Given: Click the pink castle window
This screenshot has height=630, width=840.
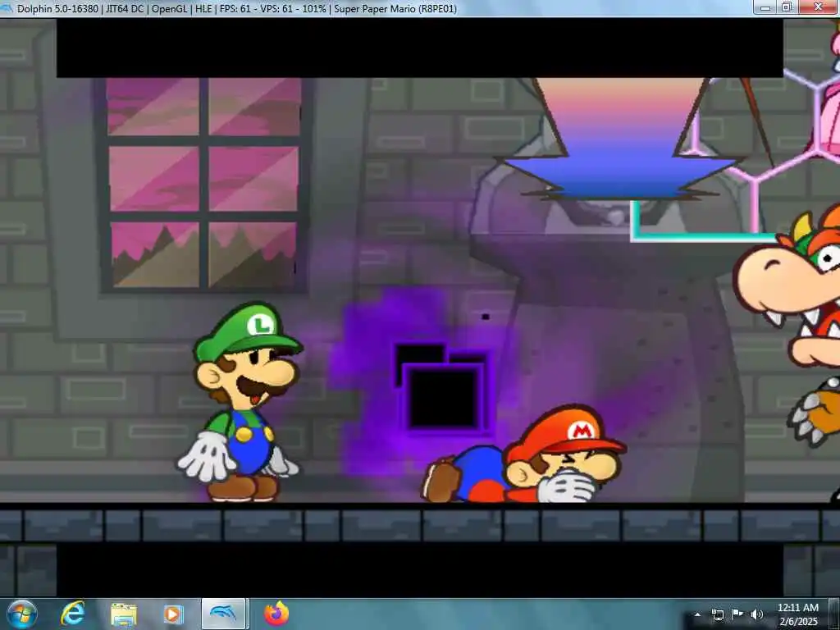Looking at the screenshot, I should 203,183.
